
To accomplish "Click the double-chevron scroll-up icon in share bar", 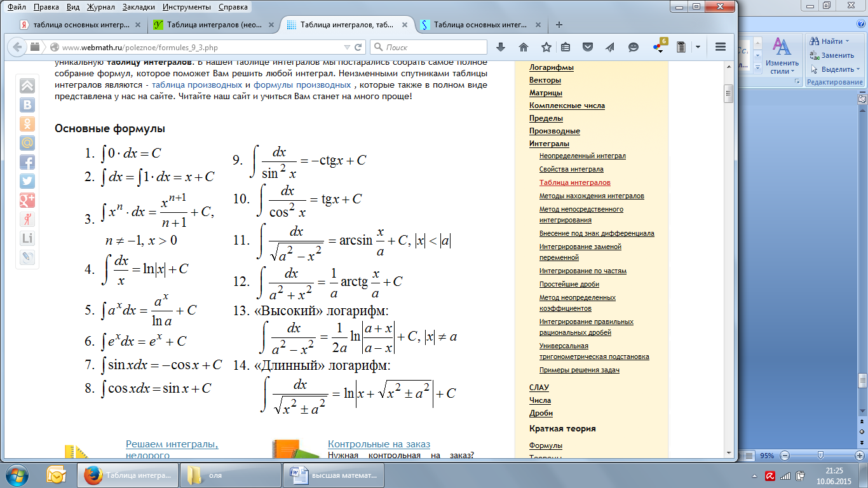I will tap(27, 86).
